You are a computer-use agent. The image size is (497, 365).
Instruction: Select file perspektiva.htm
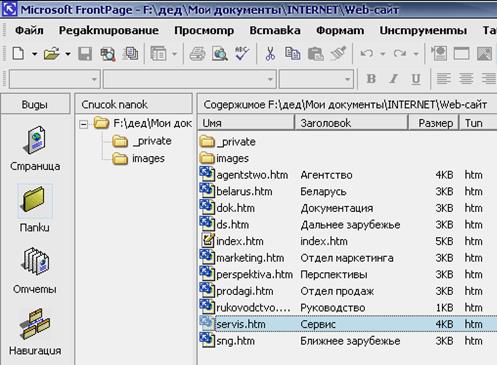coord(246,275)
